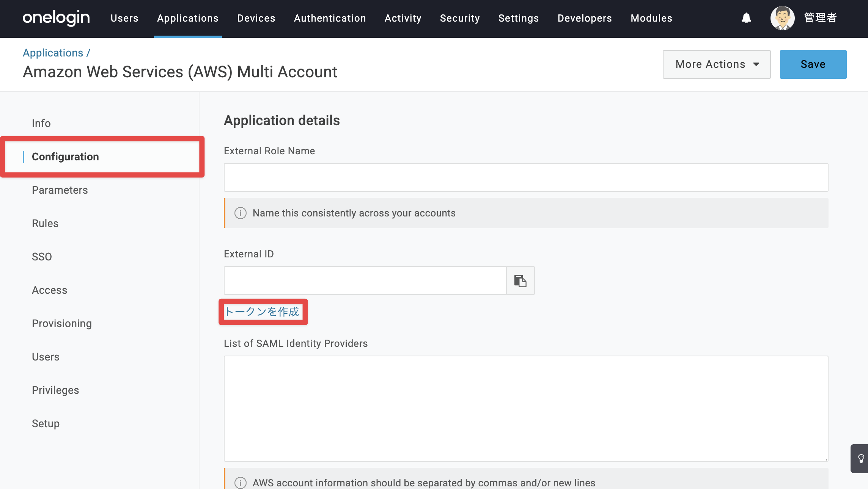868x489 pixels.
Task: Go to the Provisioning tab
Action: pos(62,323)
